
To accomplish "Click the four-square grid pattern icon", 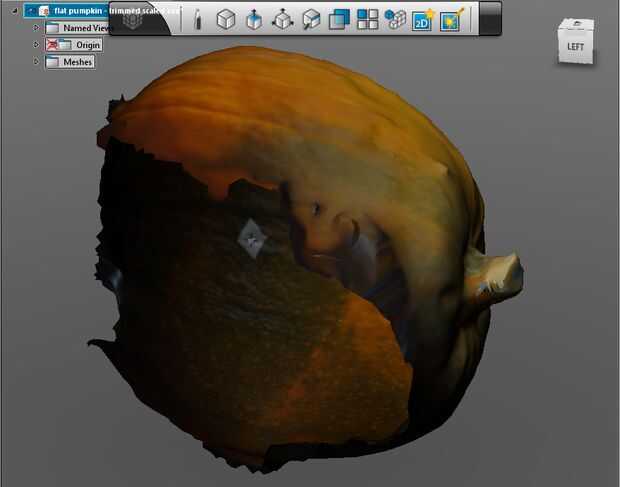I will point(367,19).
